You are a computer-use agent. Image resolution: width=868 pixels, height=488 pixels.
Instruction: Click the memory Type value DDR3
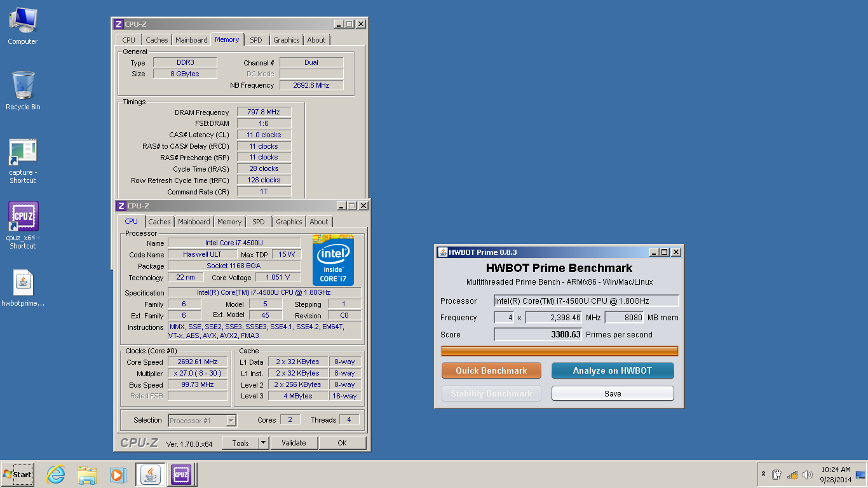point(185,62)
